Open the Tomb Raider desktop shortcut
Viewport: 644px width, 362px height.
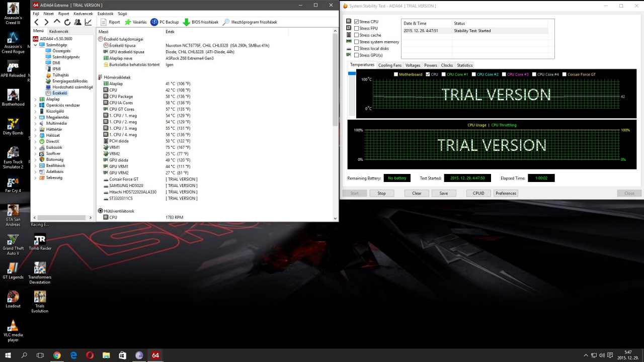[x=40, y=242]
